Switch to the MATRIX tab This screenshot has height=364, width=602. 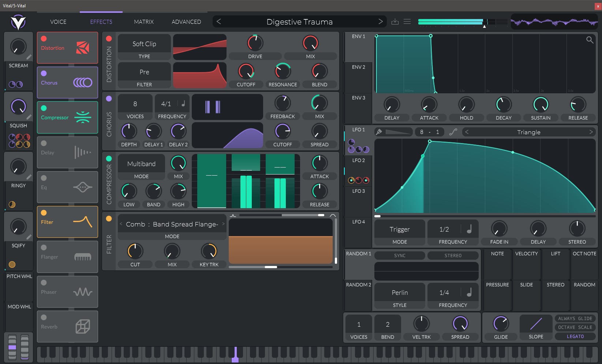(x=144, y=22)
